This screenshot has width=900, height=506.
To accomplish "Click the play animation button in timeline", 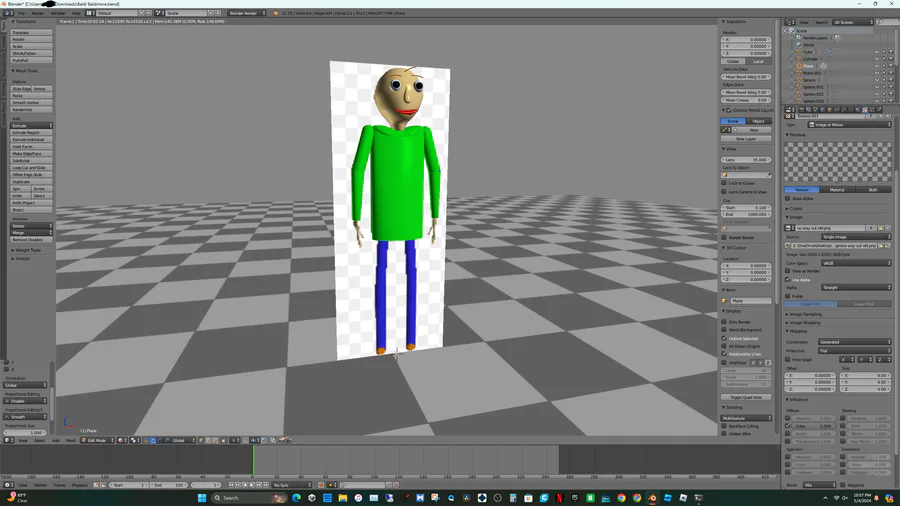I will coord(252,485).
